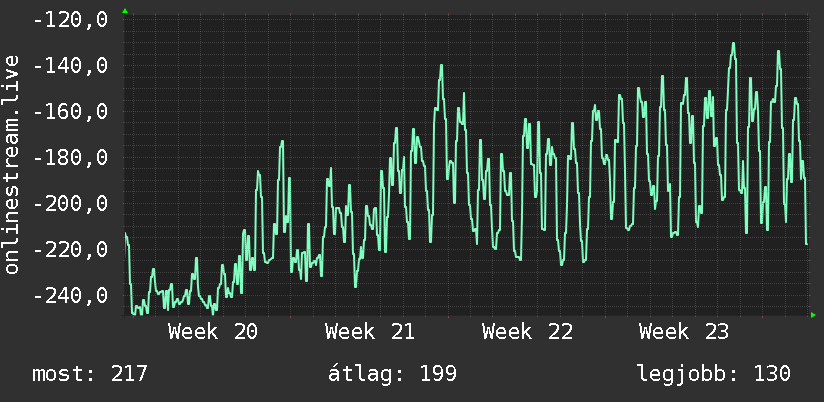
Task: Select the "átlag: 199" average value
Action: point(393,374)
